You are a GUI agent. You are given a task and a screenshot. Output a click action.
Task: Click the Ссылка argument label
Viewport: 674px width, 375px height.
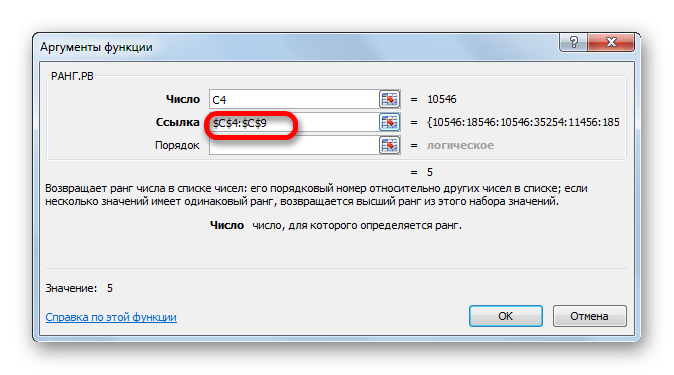click(178, 123)
